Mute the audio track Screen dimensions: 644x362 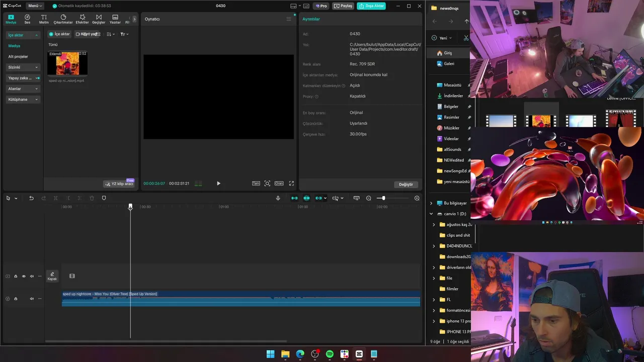[x=32, y=299]
